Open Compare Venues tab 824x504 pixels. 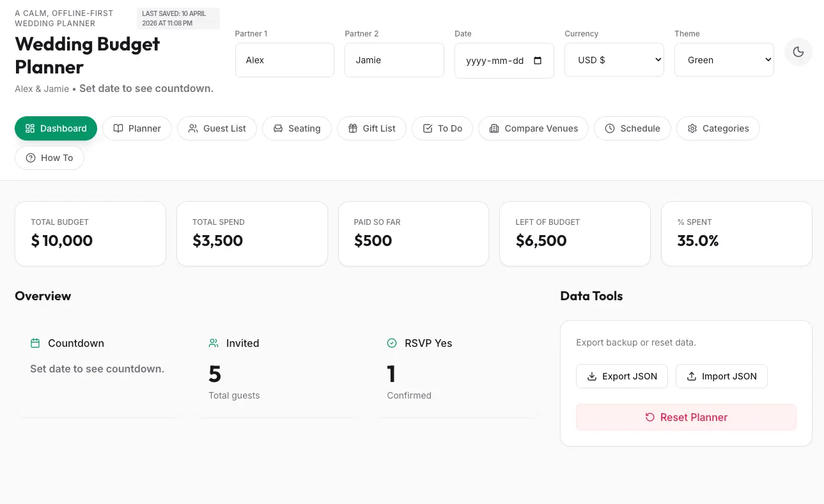click(x=533, y=128)
